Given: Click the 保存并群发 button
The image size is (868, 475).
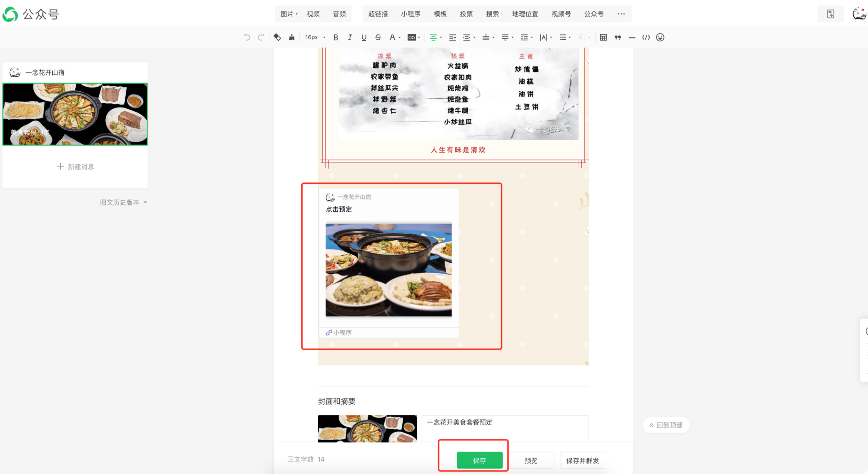Looking at the screenshot, I should click(x=583, y=461).
